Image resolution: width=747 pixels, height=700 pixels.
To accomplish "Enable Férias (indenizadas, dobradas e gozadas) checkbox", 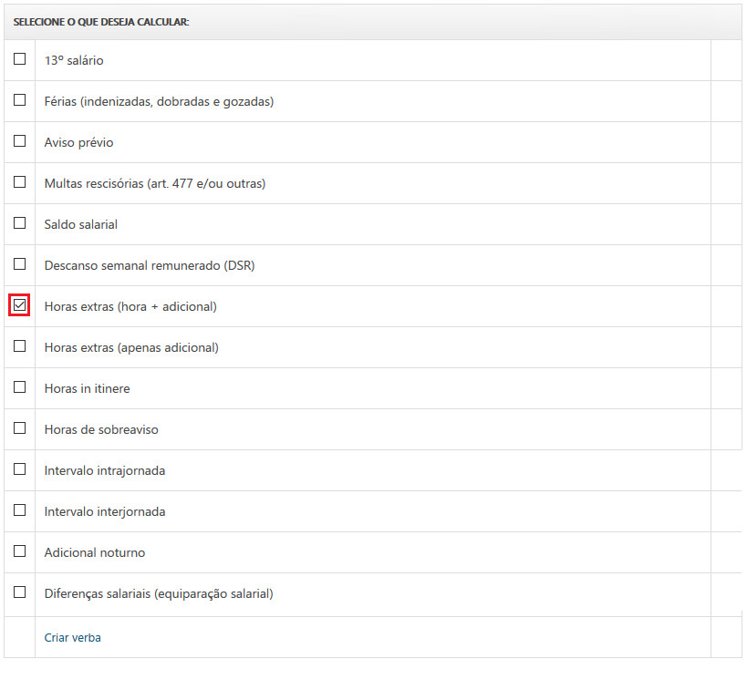I will (19, 100).
